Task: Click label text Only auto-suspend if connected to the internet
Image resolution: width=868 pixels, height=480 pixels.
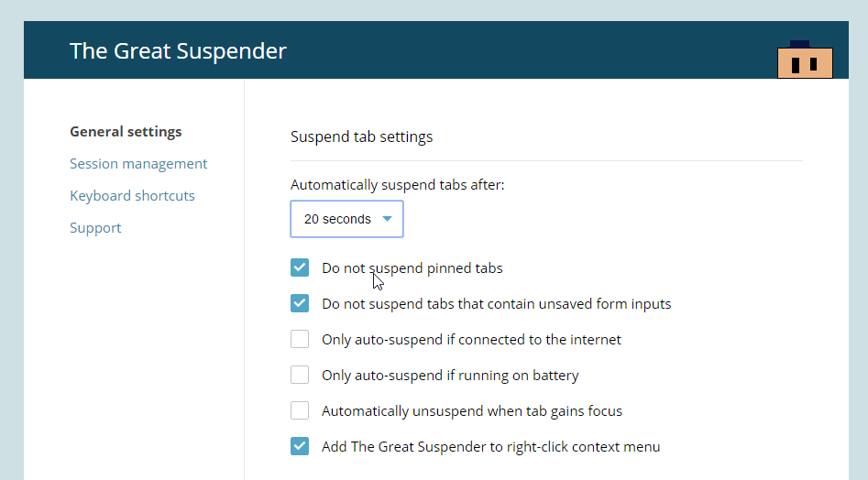Action: (471, 340)
